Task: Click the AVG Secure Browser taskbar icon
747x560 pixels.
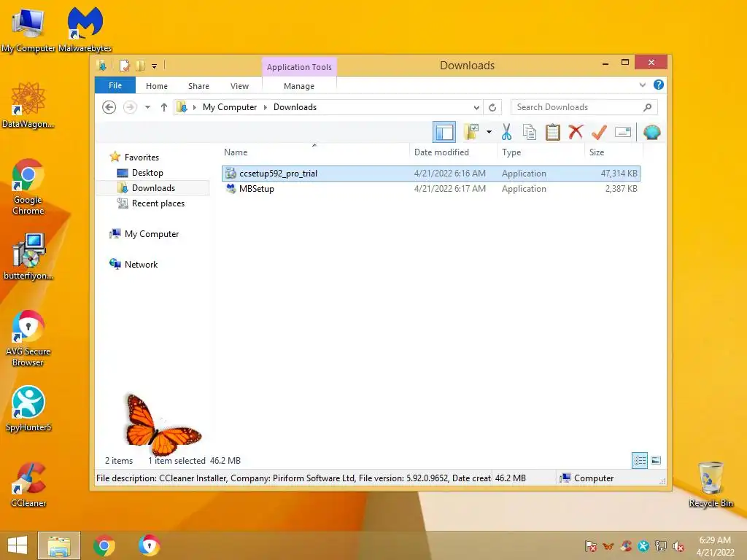Action: (x=149, y=545)
